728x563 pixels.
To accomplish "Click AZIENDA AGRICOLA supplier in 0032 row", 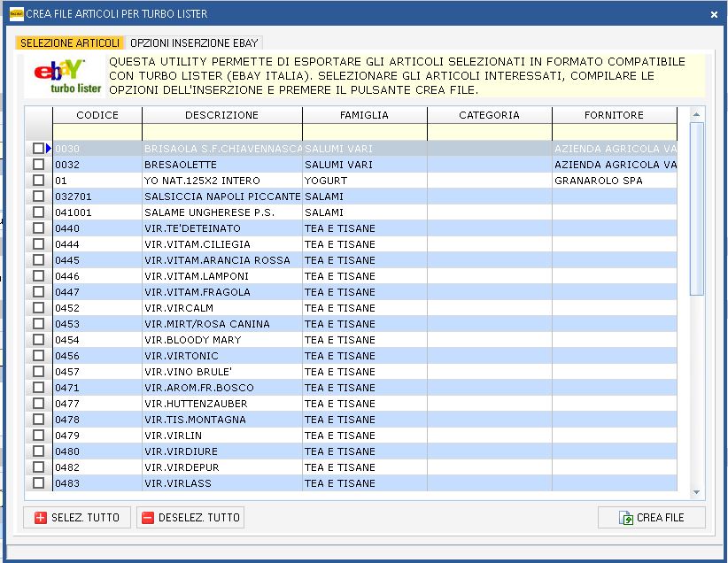I will [x=615, y=165].
